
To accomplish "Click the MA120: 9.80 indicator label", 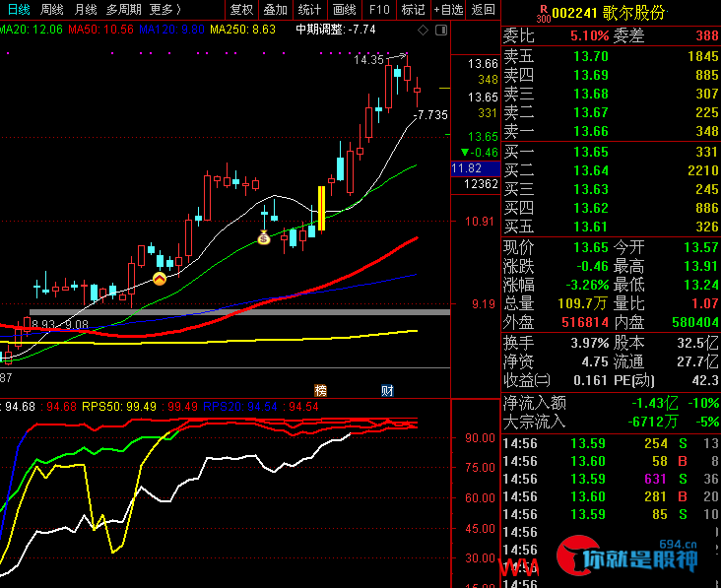I will point(171,30).
